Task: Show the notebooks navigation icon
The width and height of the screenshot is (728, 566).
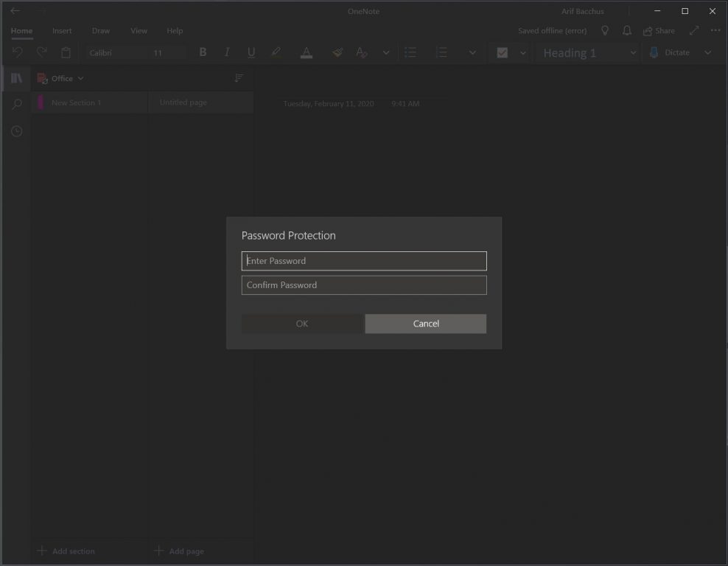Action: tap(17, 78)
